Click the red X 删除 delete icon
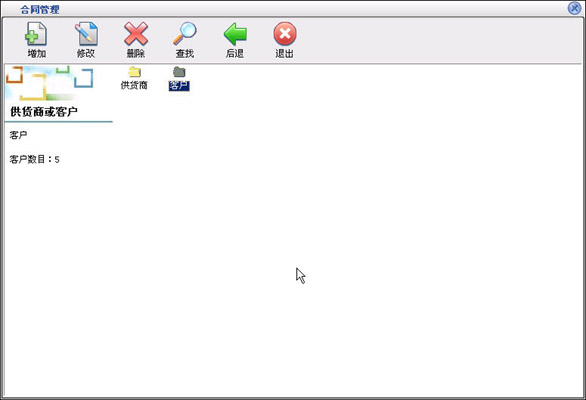Screen dimensions: 586x400 point(136,34)
